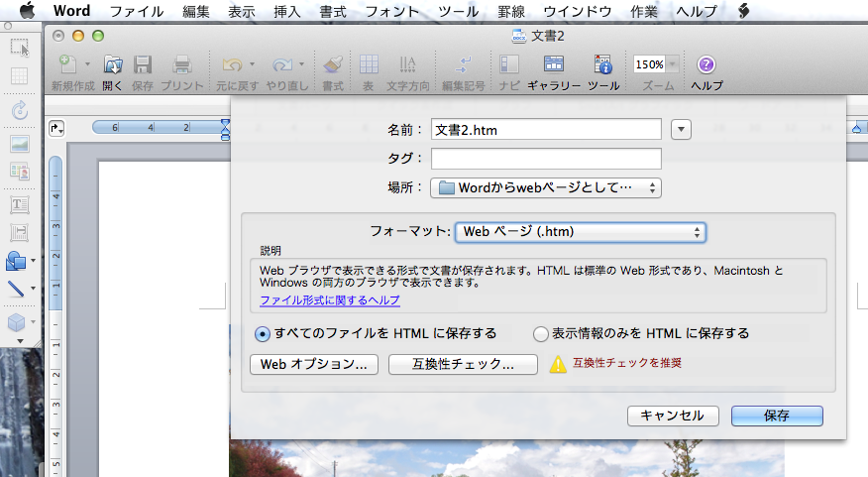Open the 150% zoom dropdown
This screenshot has height=477, width=868.
pyautogui.click(x=672, y=64)
